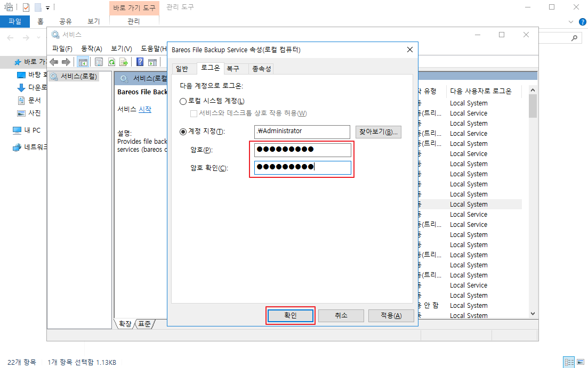This screenshot has height=368, width=588.
Task: Open 관리 tab under 바로 가기 도구
Action: click(133, 21)
